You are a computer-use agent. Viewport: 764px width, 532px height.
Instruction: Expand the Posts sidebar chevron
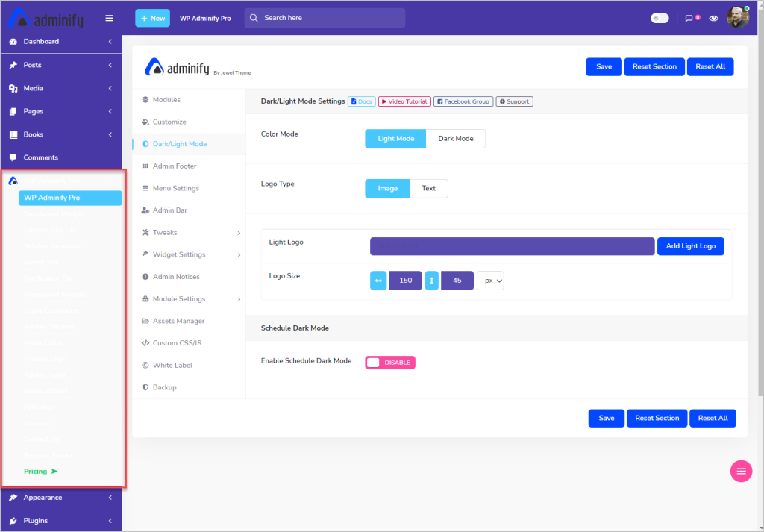point(110,65)
